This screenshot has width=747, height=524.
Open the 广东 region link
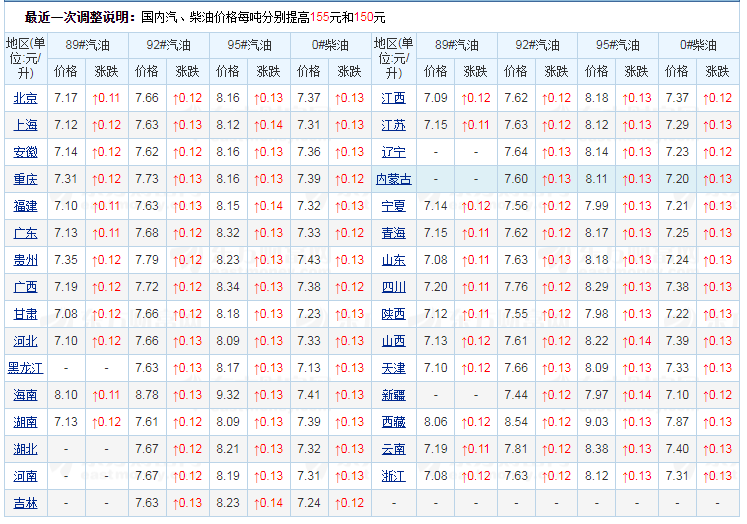25,233
